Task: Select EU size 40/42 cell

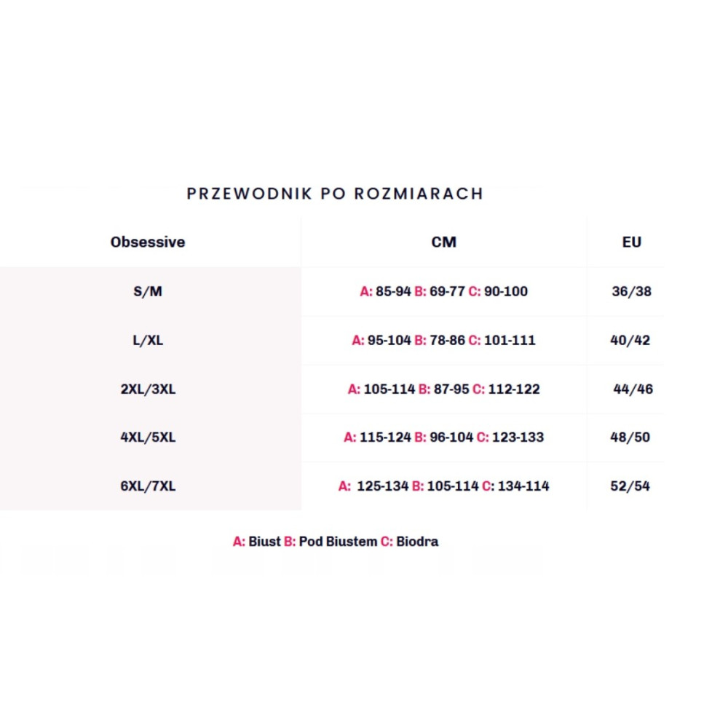Action: pyautogui.click(x=630, y=340)
